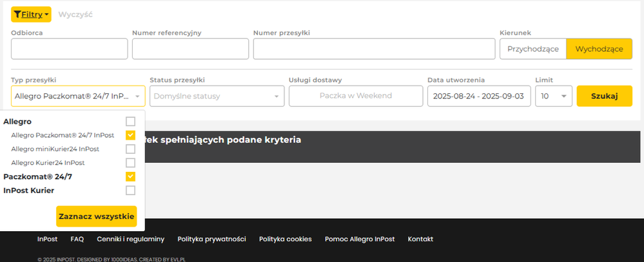Image resolution: width=644 pixels, height=262 pixels.
Task: Click the Status przesyłki dropdown arrow
Action: 277,97
